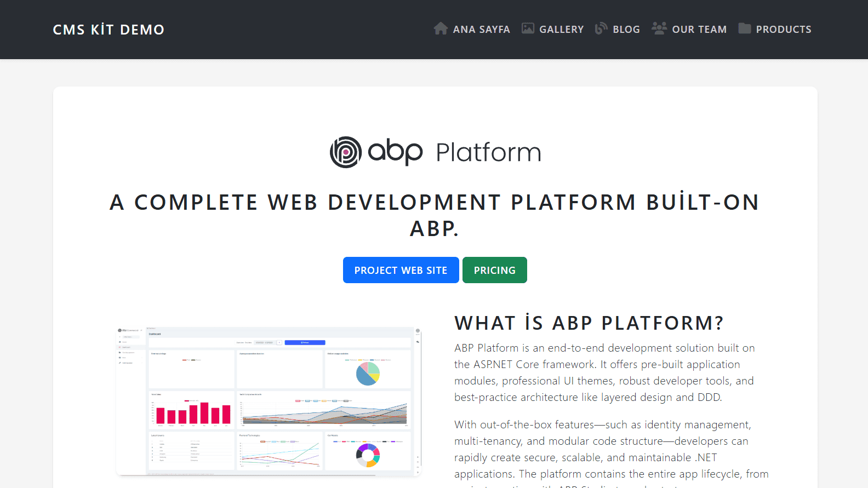Click the CMS Kit Demo brand link
Screen dimensions: 868x488
point(108,30)
